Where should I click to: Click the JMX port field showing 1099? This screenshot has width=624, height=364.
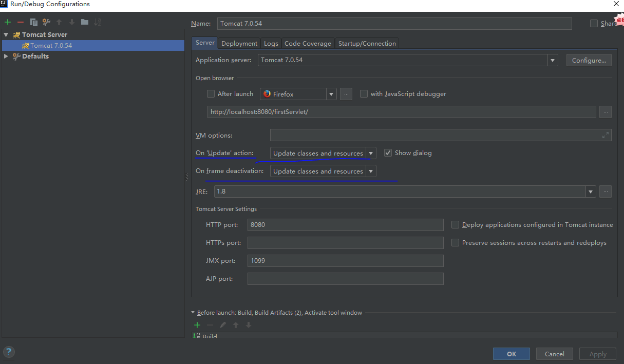click(345, 261)
